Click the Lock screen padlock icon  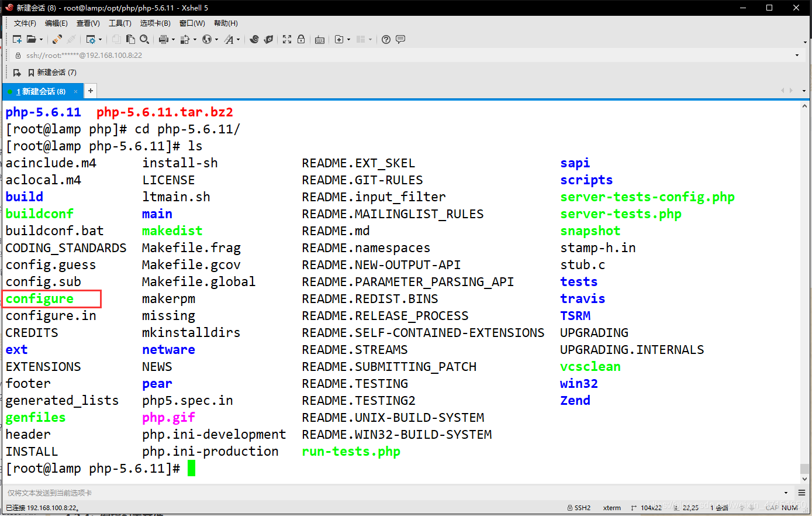[301, 39]
